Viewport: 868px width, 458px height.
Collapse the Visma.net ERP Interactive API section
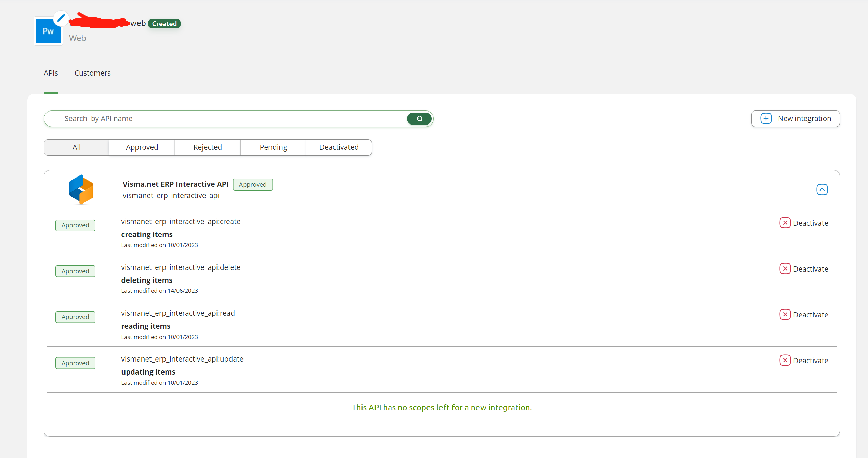(822, 189)
